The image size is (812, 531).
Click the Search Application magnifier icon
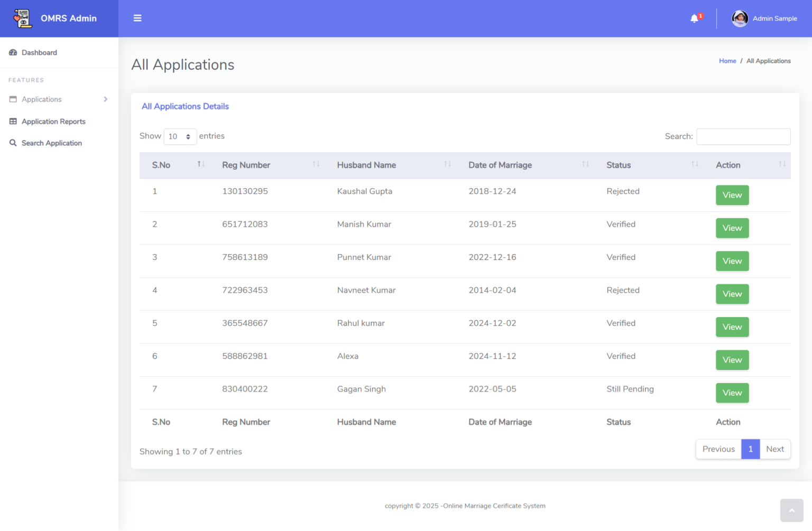(x=13, y=143)
